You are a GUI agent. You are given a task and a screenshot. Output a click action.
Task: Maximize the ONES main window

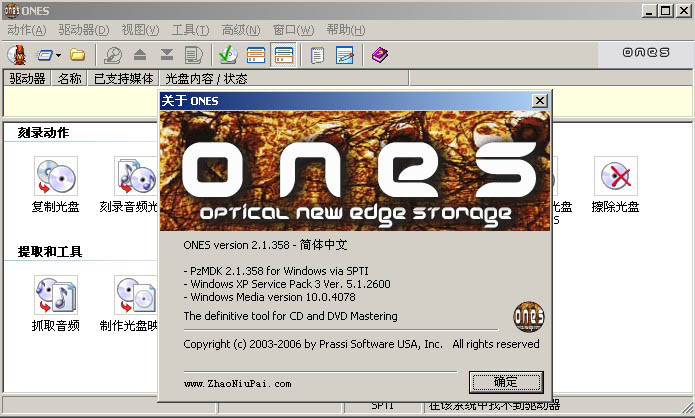click(x=665, y=11)
